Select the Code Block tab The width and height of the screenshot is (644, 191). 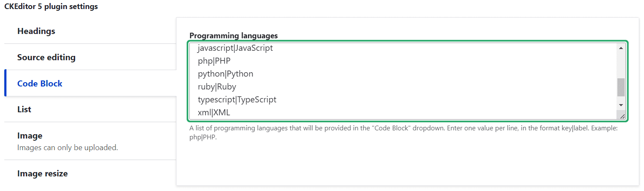[x=40, y=83]
